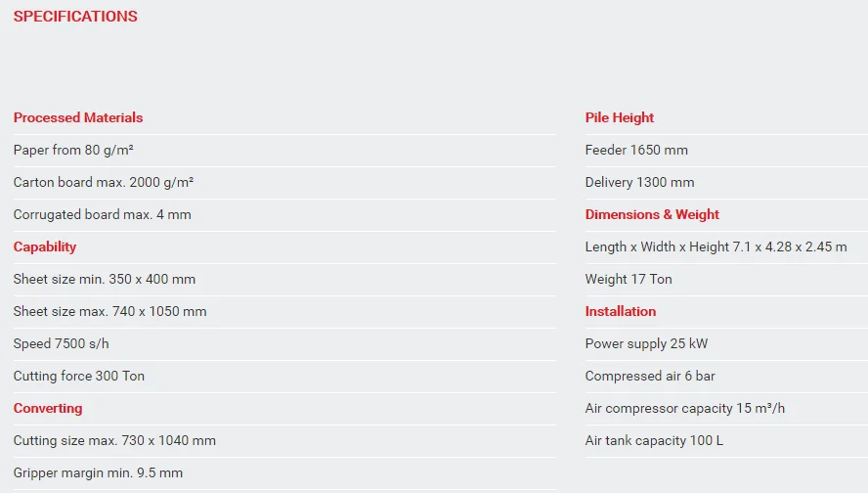868x493 pixels.
Task: Click the Carton board max. 2000 g/m² row
Action: pyautogui.click(x=104, y=182)
